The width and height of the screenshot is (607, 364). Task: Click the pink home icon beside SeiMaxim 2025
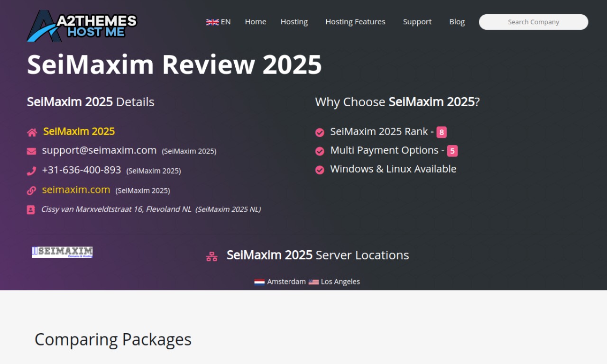pyautogui.click(x=32, y=132)
